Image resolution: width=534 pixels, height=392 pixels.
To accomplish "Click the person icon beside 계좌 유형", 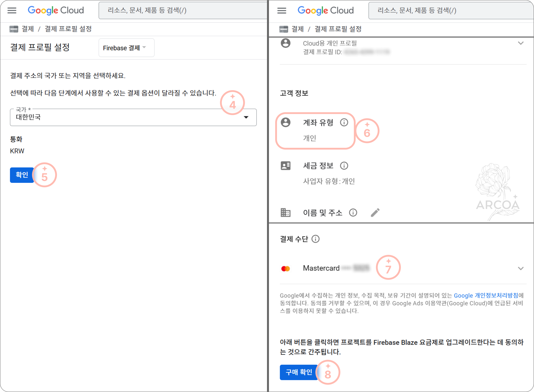I will click(286, 122).
